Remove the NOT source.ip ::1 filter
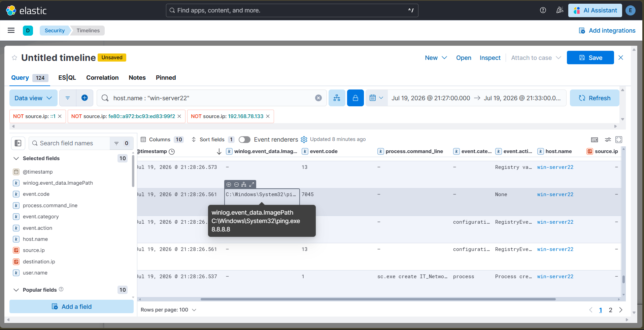 point(60,116)
